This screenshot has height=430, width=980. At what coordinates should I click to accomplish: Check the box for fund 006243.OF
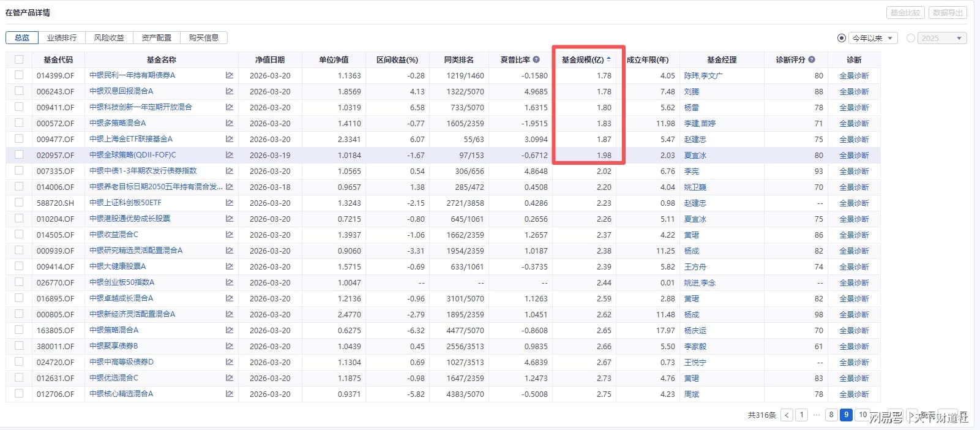(x=19, y=91)
